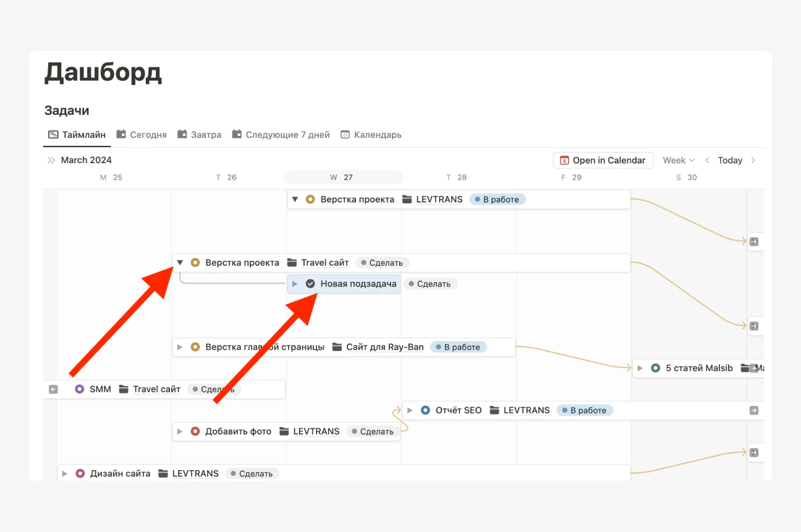
Task: Click status circle of Верстка проекта Travel сайт
Action: pyautogui.click(x=195, y=263)
